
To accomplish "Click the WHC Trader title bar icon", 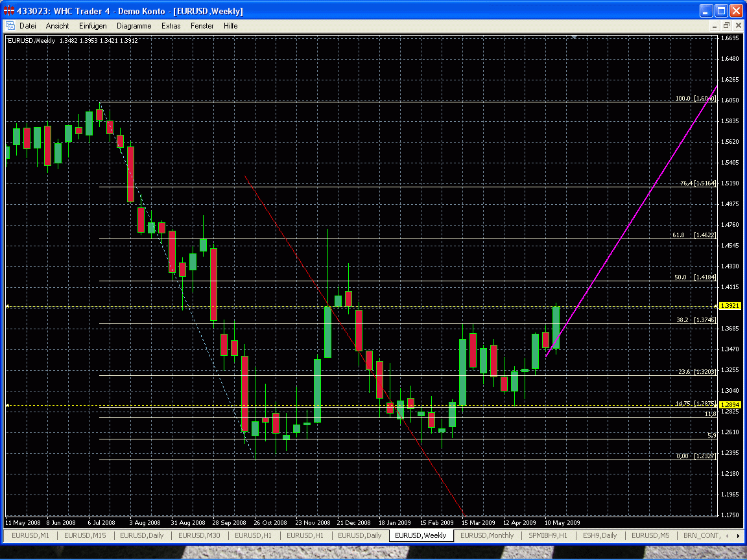I will 8,10.
